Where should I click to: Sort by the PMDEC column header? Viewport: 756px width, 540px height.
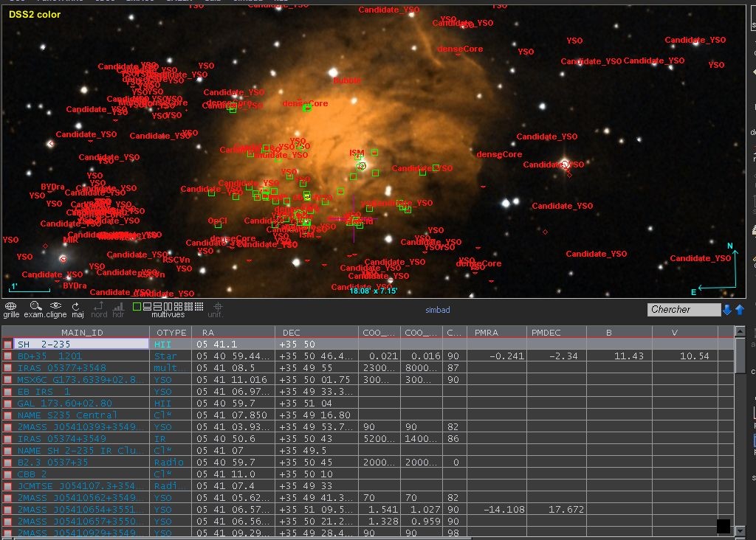coord(557,333)
